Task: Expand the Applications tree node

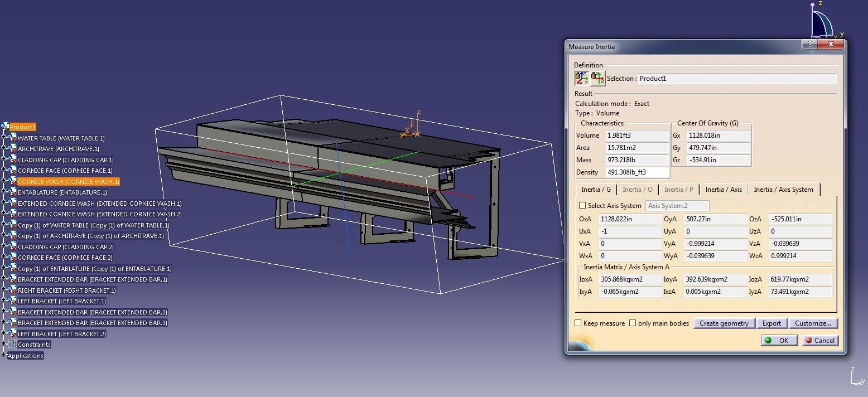Action: tap(4, 356)
